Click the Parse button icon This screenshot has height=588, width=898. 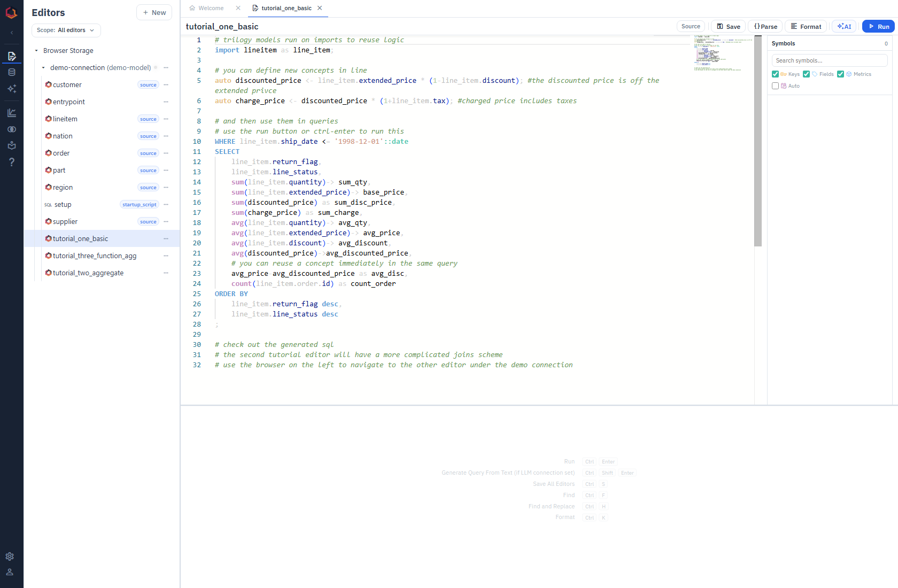click(x=757, y=26)
